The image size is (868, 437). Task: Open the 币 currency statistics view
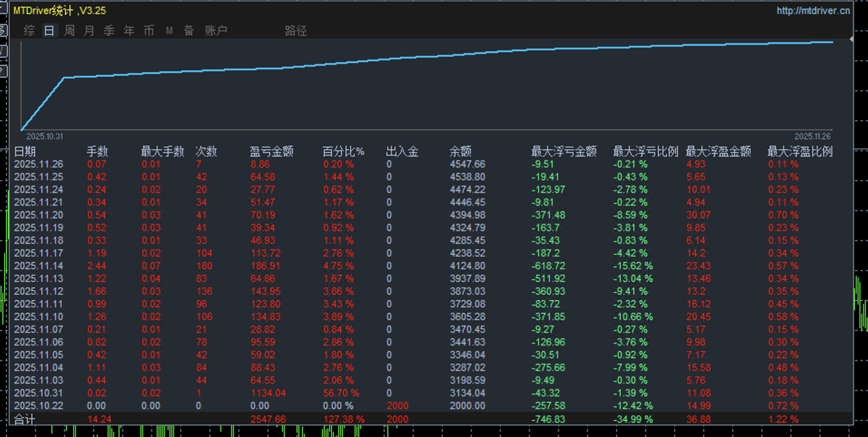pos(149,31)
